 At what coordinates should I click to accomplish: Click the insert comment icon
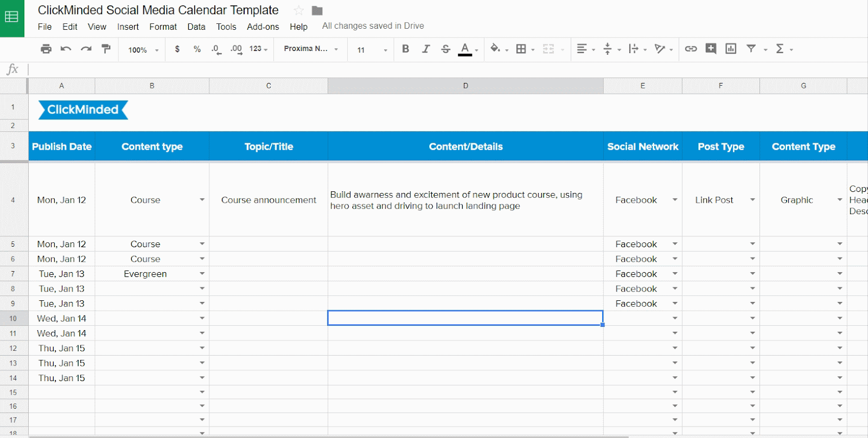click(711, 49)
